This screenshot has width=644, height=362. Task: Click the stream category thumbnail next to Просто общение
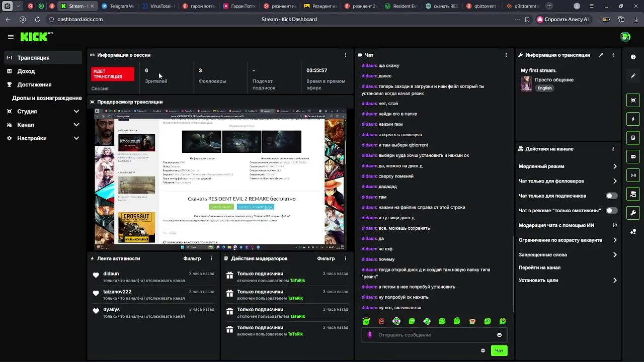526,83
